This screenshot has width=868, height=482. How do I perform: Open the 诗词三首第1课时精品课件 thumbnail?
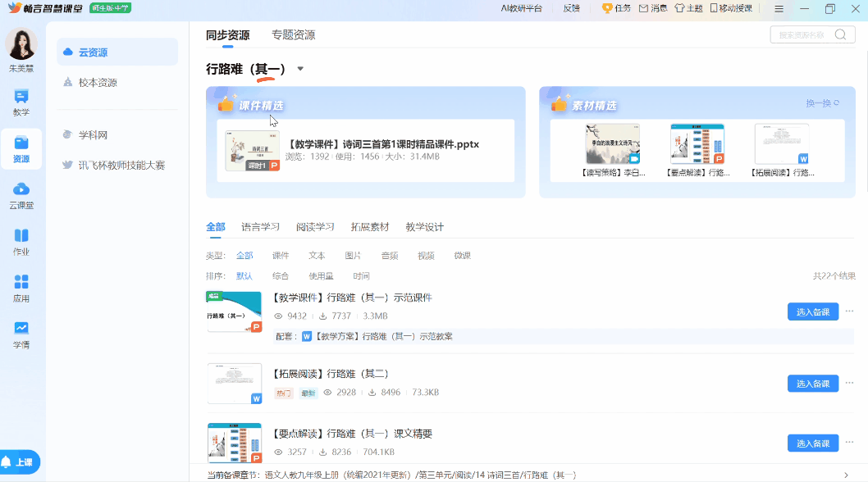pos(253,151)
